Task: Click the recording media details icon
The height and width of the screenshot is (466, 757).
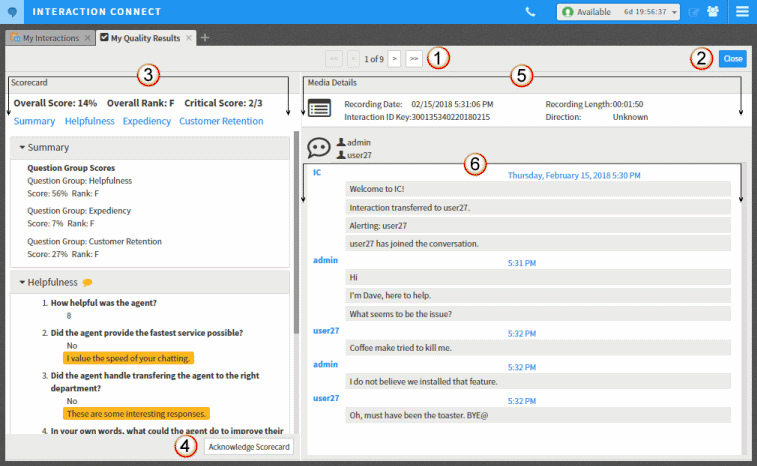Action: point(319,109)
